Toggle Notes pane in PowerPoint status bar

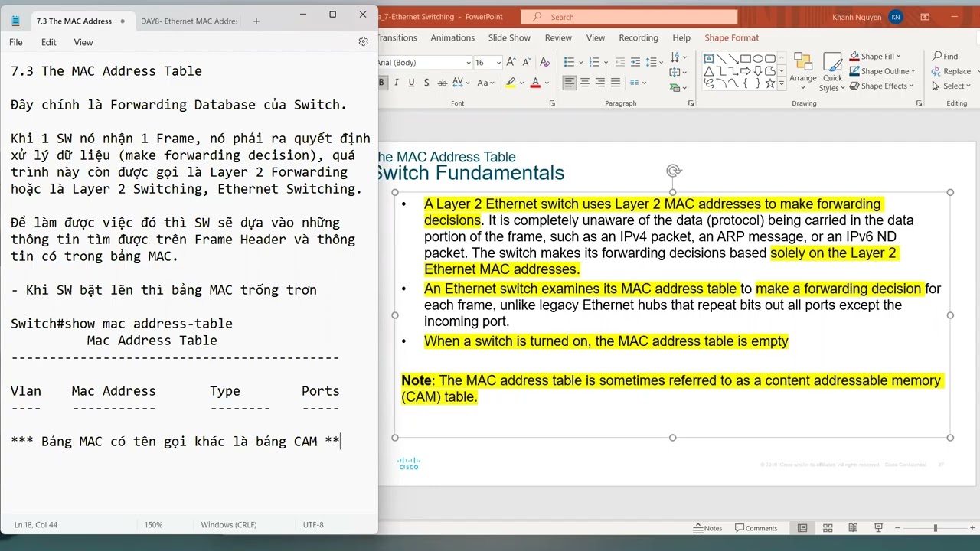point(707,528)
